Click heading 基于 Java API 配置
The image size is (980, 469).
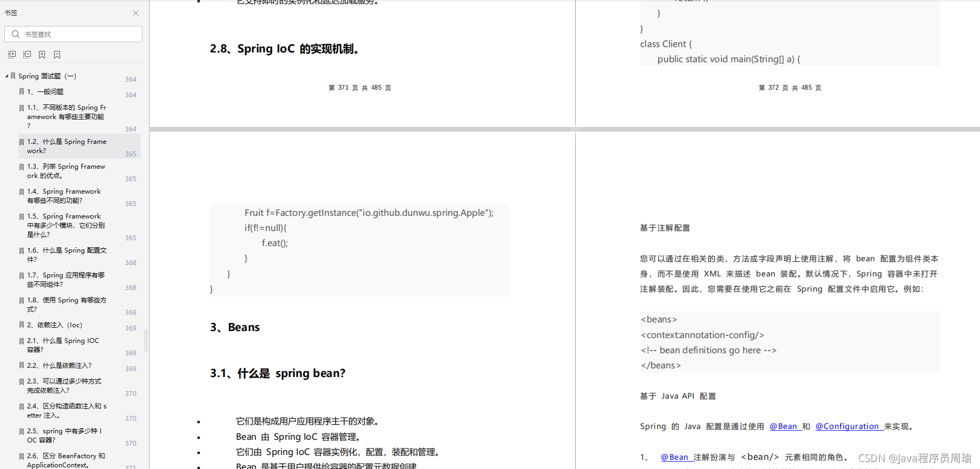678,396
